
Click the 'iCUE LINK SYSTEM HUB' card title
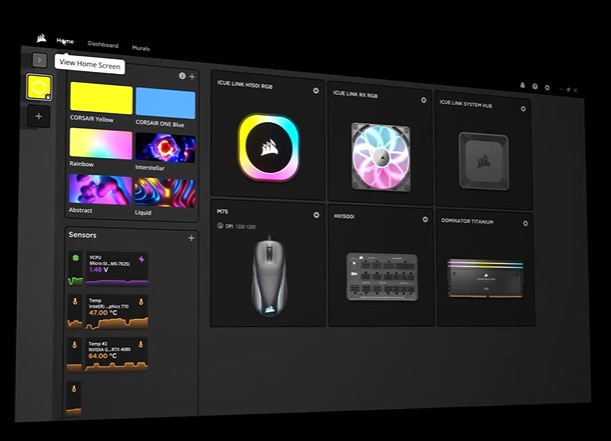coord(466,104)
